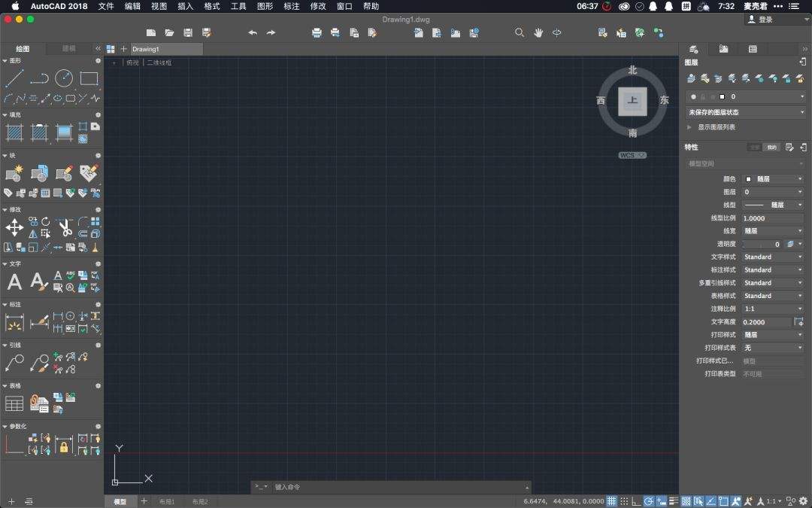The height and width of the screenshot is (508, 812).
Task: Select the Rectangle drawing tool
Action: click(89, 78)
